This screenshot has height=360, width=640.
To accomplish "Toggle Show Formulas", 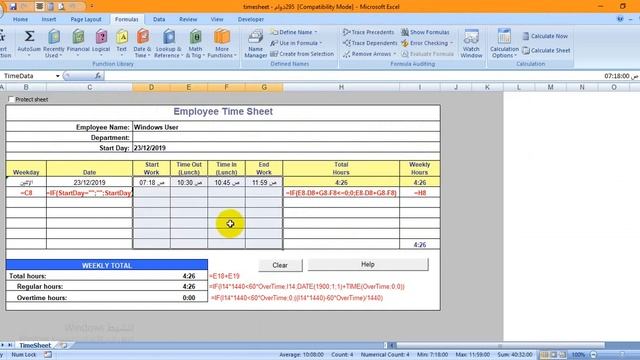I will click(425, 32).
